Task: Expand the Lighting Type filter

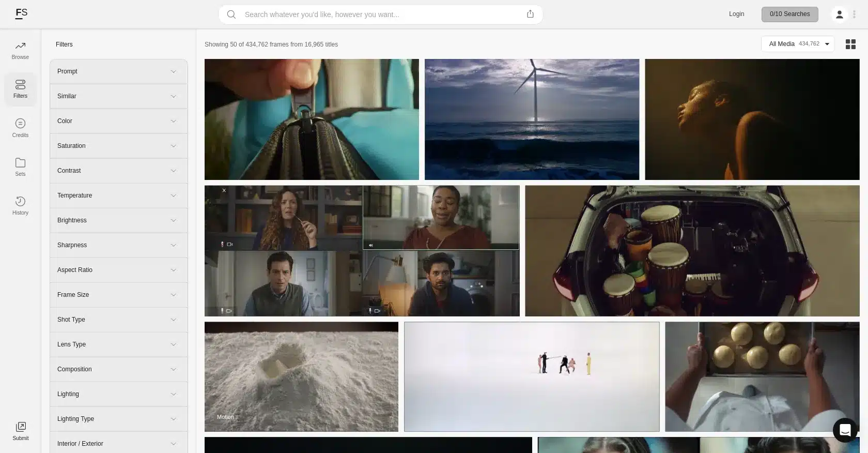Action: 119,419
